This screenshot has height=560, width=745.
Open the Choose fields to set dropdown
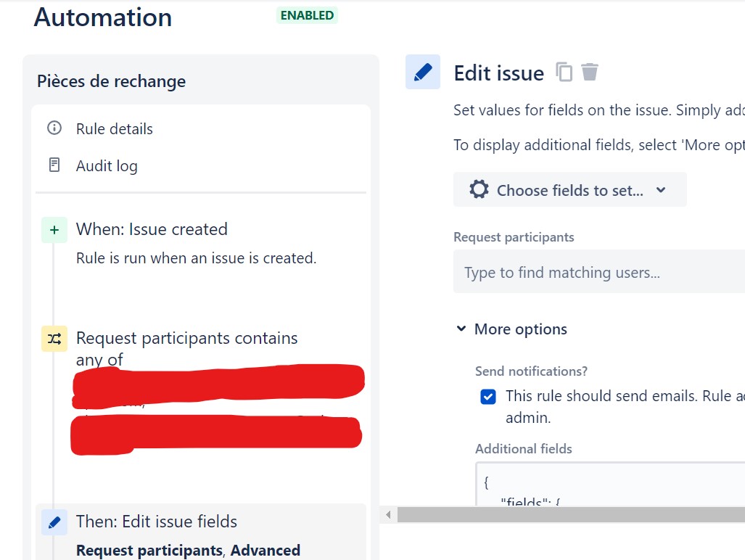click(569, 189)
